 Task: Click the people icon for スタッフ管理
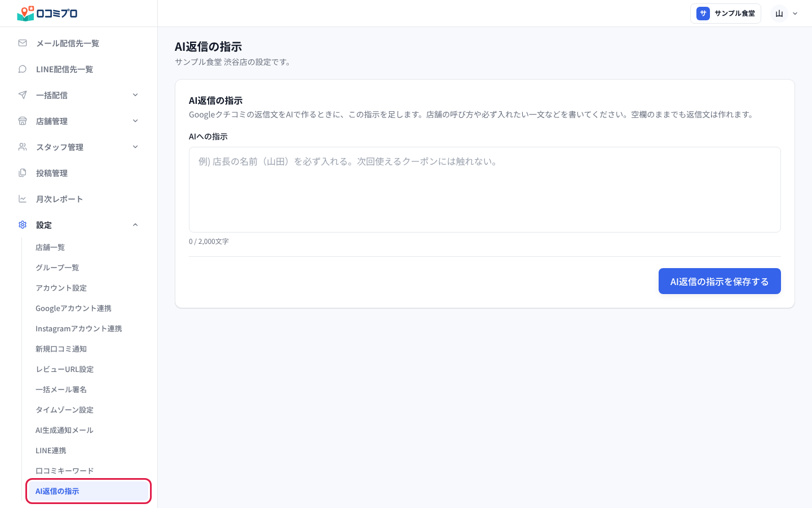pyautogui.click(x=23, y=147)
